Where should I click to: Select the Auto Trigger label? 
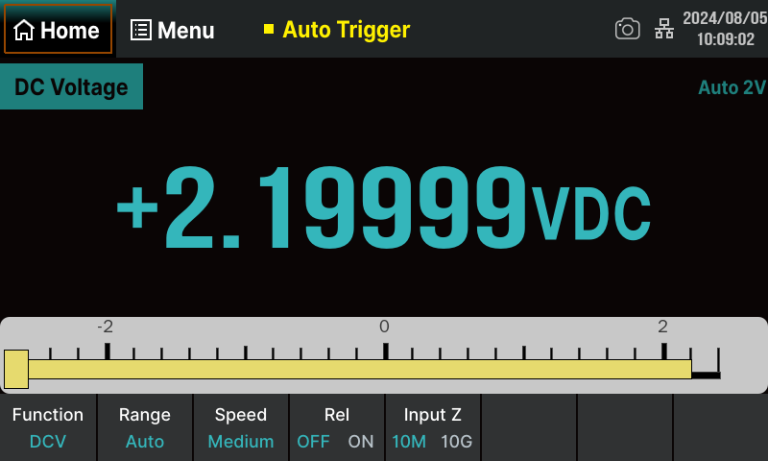tap(346, 29)
